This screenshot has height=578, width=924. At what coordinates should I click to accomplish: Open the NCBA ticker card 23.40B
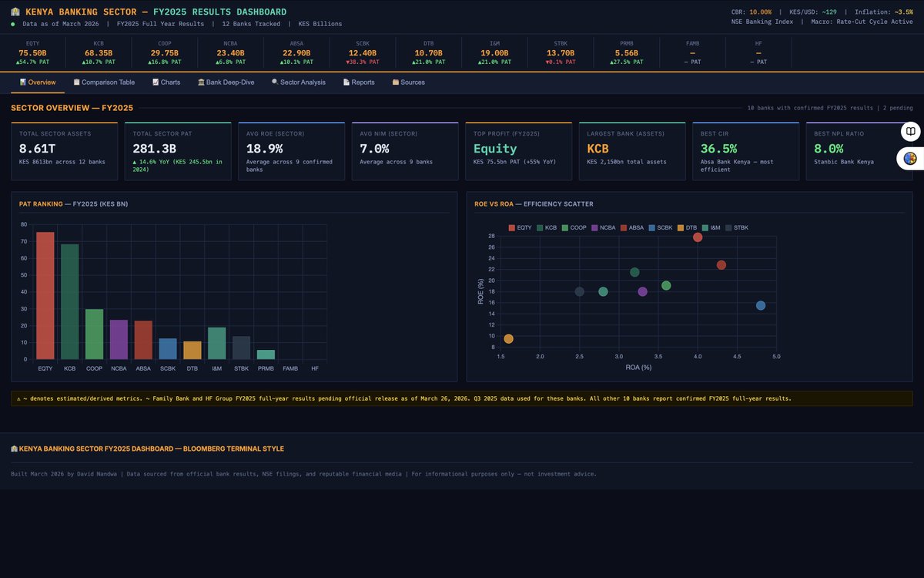click(x=230, y=52)
